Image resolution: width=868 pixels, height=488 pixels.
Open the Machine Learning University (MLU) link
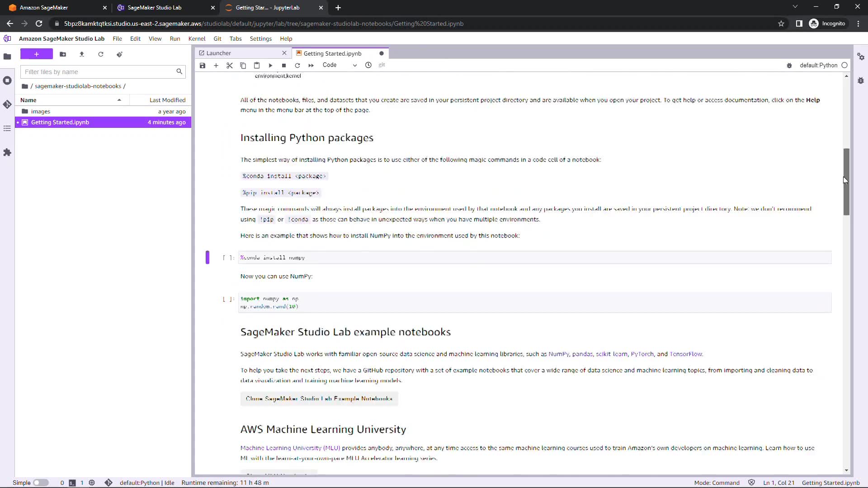290,448
